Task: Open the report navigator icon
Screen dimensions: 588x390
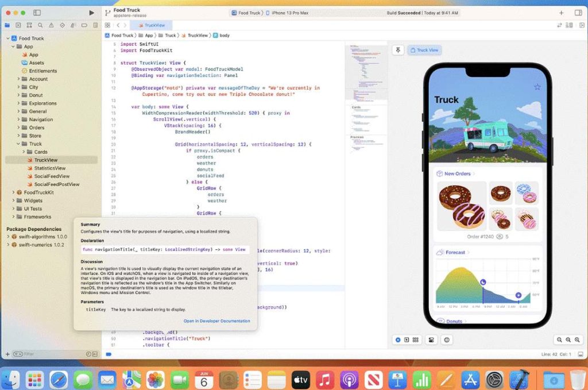Action: [x=96, y=25]
